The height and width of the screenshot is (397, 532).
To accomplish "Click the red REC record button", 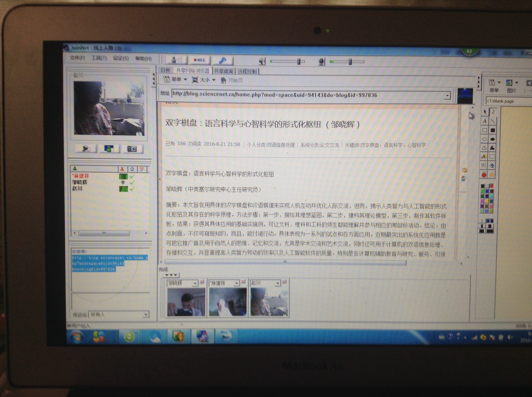I will pos(199,60).
